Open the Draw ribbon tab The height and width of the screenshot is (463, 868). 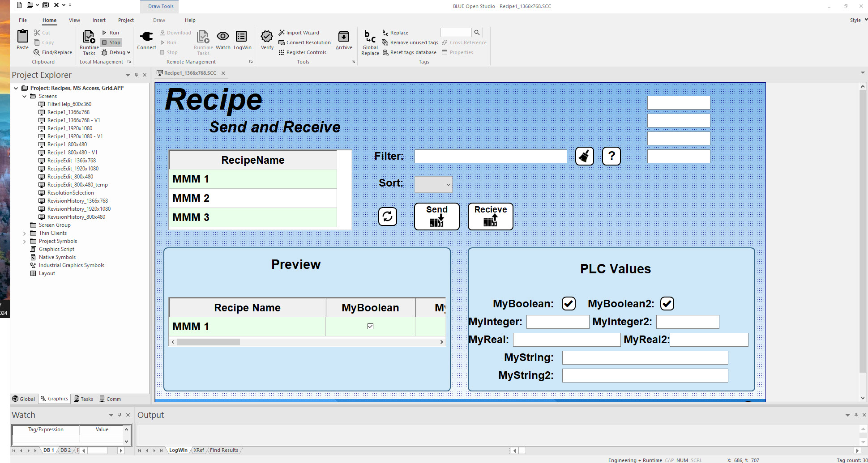[x=159, y=20]
